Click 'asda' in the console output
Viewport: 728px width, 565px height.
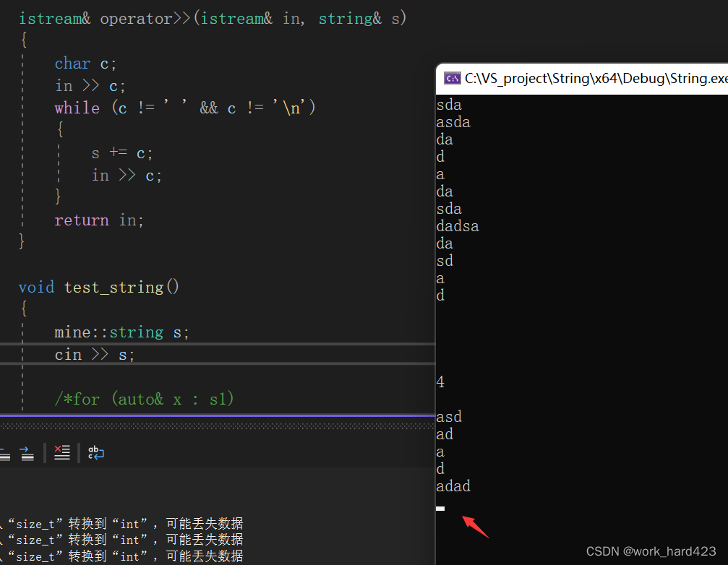453,122
